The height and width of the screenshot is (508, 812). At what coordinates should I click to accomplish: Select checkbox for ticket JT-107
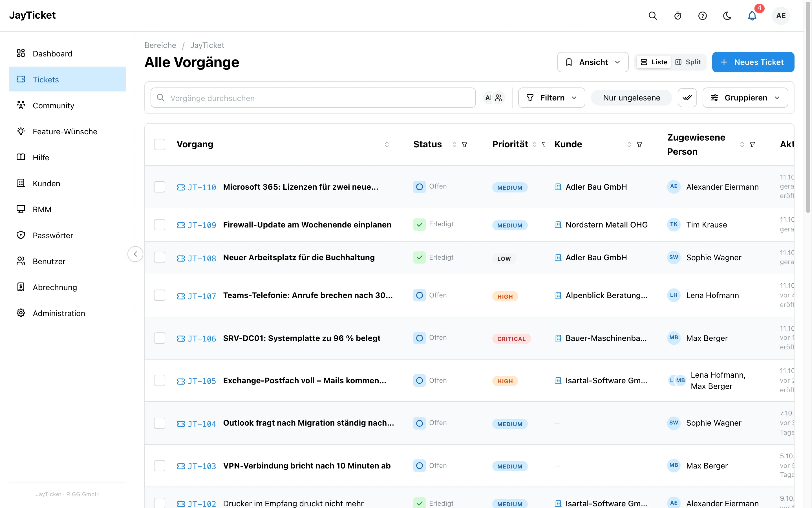pos(159,295)
